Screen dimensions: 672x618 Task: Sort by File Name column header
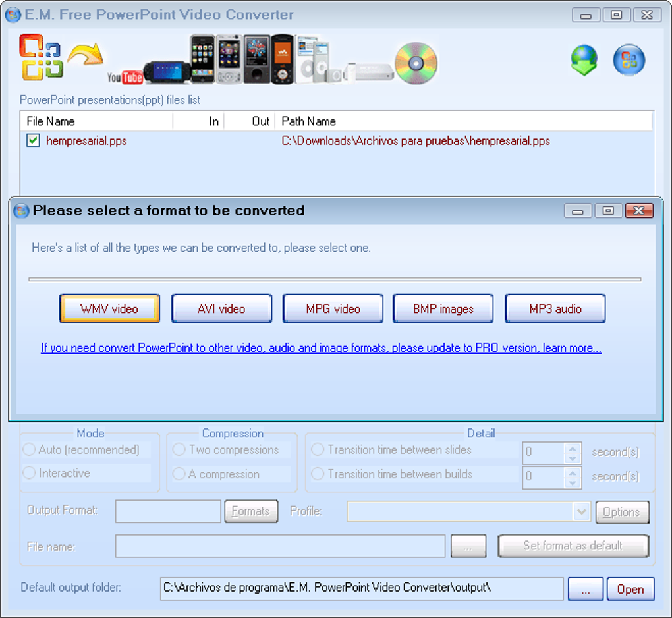click(x=96, y=121)
